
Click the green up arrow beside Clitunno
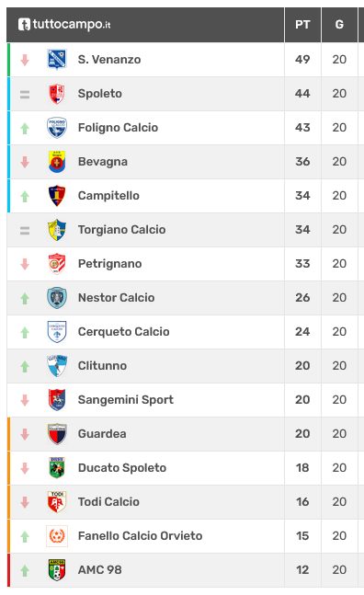click(25, 367)
